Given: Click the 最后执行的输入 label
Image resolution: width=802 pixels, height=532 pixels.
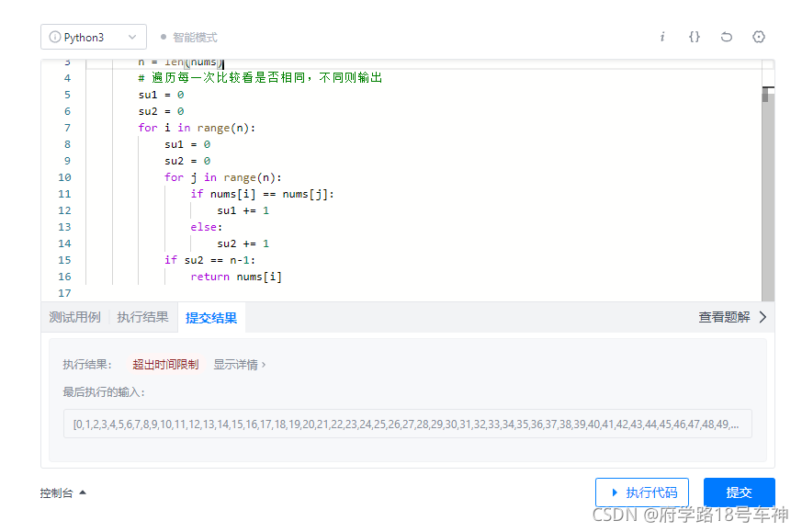Looking at the screenshot, I should (x=104, y=392).
